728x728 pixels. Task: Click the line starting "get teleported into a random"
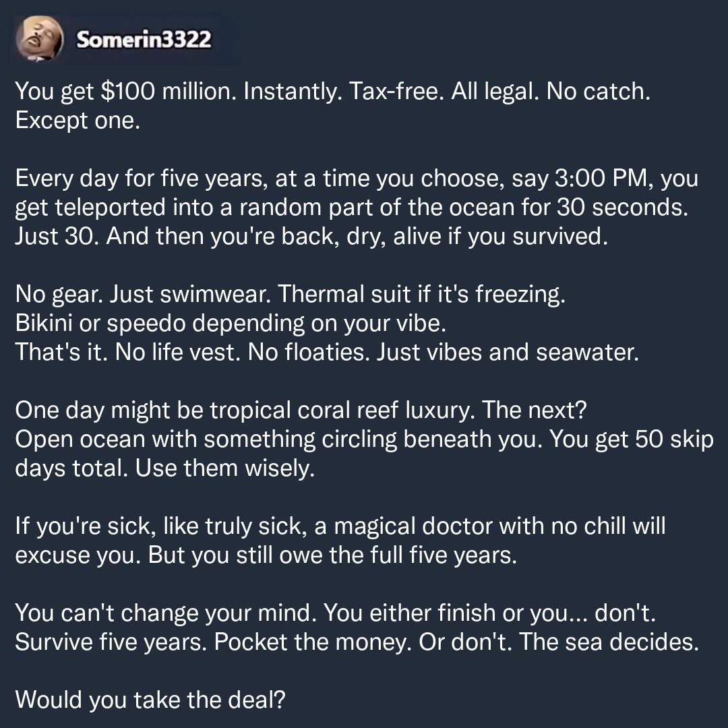(x=351, y=208)
